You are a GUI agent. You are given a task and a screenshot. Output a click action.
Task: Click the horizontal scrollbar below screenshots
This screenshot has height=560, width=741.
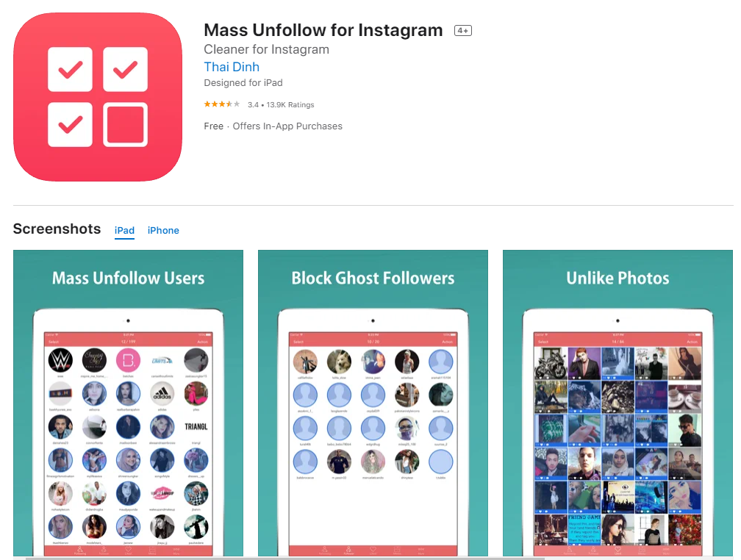coord(284,558)
